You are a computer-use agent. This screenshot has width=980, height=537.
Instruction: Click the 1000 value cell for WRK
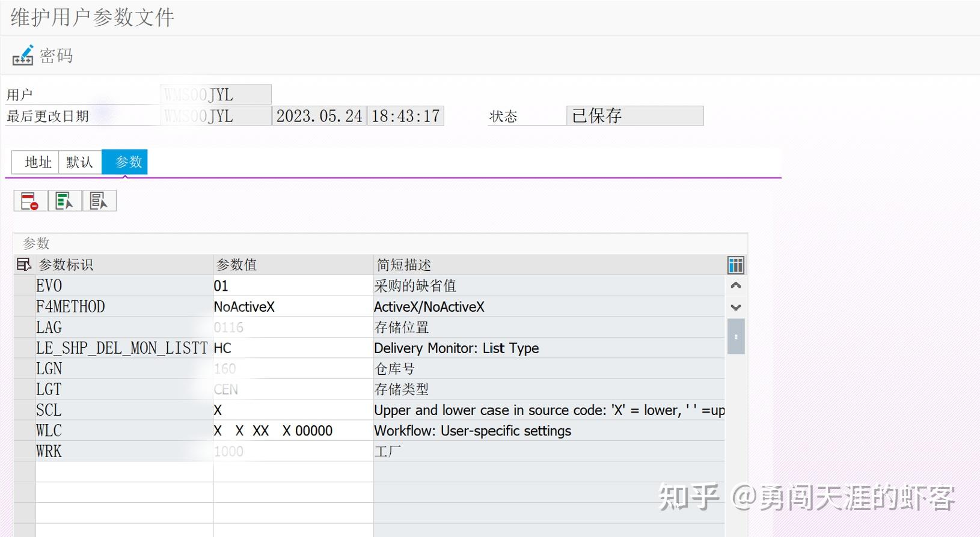293,451
